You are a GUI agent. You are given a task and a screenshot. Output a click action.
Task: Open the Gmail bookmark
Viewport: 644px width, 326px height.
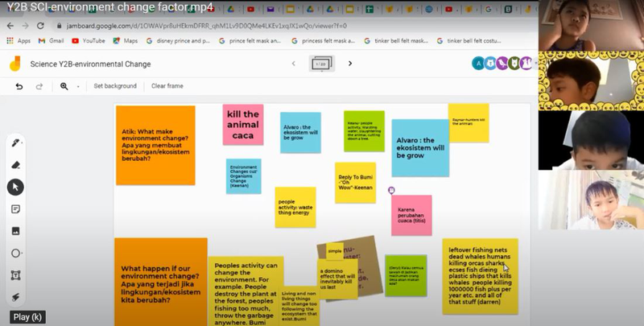pos(51,40)
